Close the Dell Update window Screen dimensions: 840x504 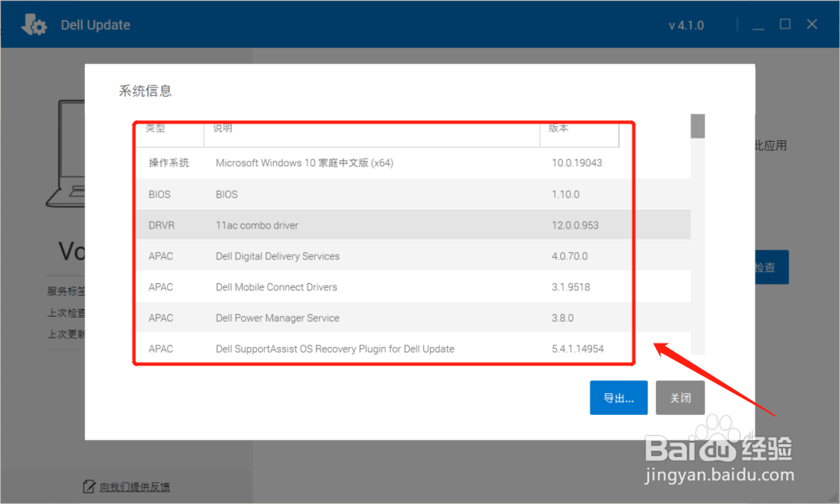pos(812,24)
